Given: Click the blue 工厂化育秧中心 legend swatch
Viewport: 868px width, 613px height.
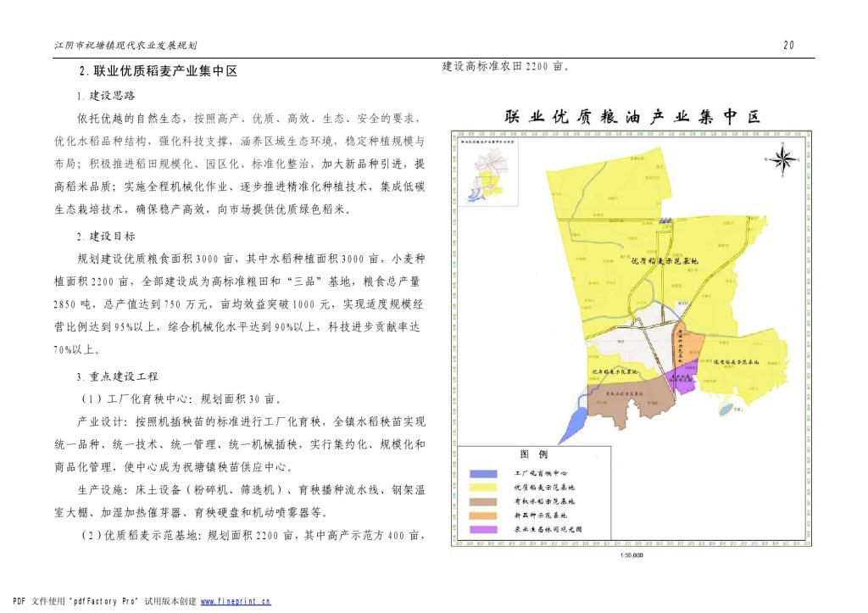Looking at the screenshot, I should point(483,473).
